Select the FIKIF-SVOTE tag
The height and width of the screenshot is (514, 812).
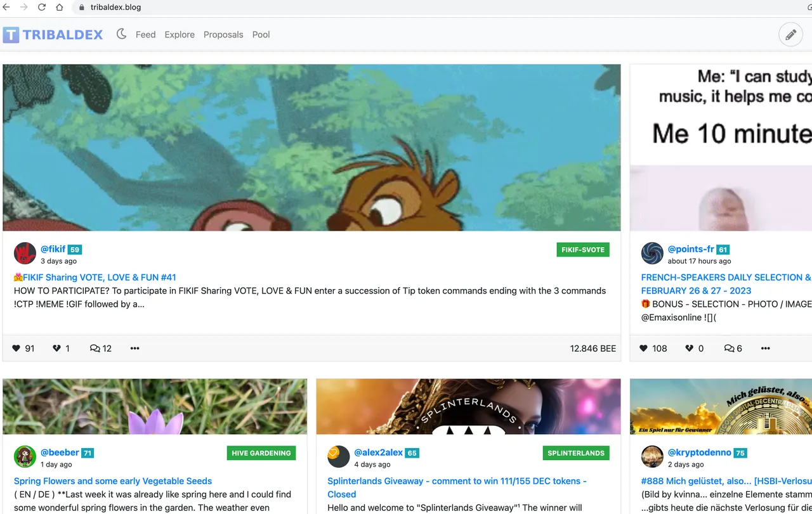coord(583,250)
